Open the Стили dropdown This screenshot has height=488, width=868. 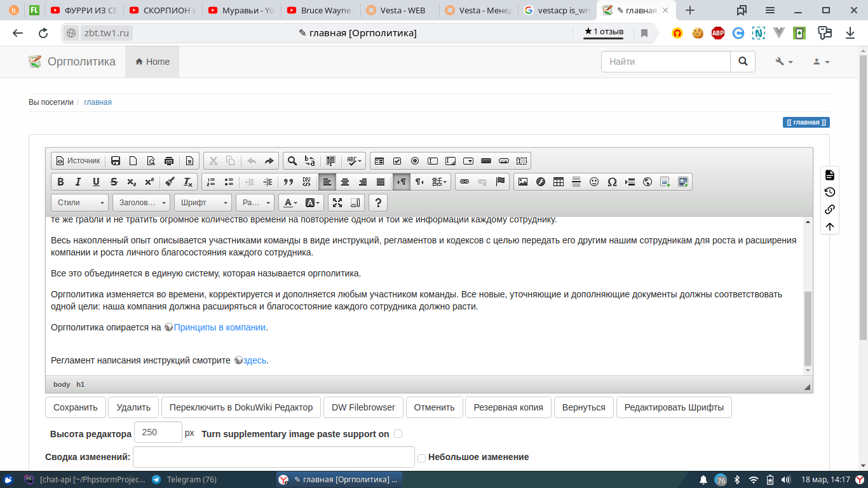tap(80, 203)
